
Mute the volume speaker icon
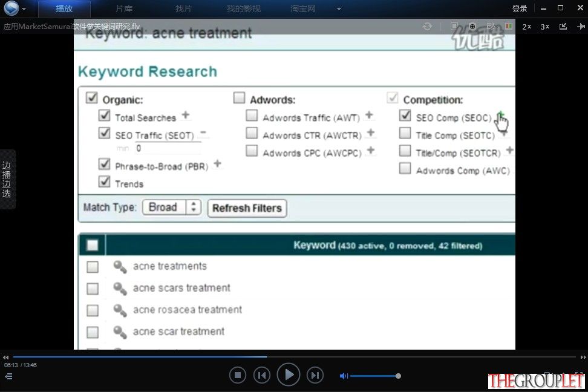point(344,376)
